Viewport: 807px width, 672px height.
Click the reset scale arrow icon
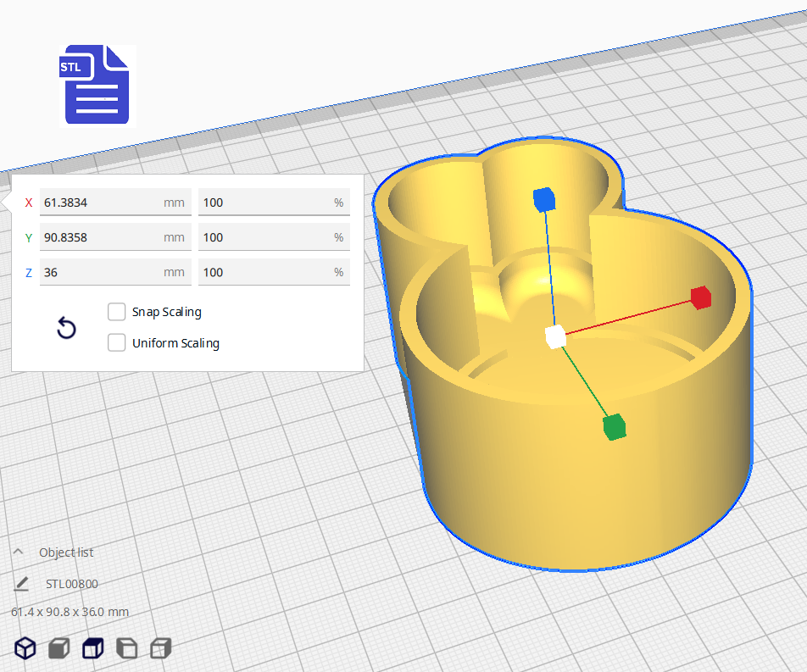66,329
